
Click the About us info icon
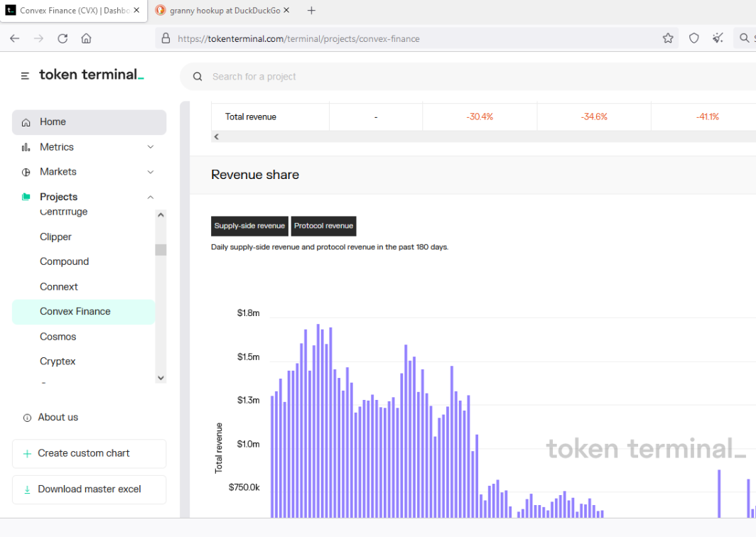[28, 418]
